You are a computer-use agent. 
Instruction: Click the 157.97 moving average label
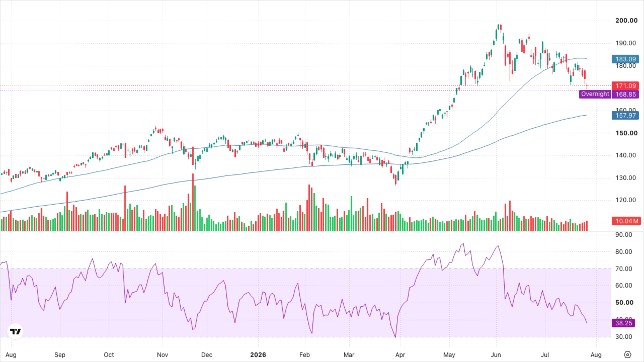coord(625,115)
